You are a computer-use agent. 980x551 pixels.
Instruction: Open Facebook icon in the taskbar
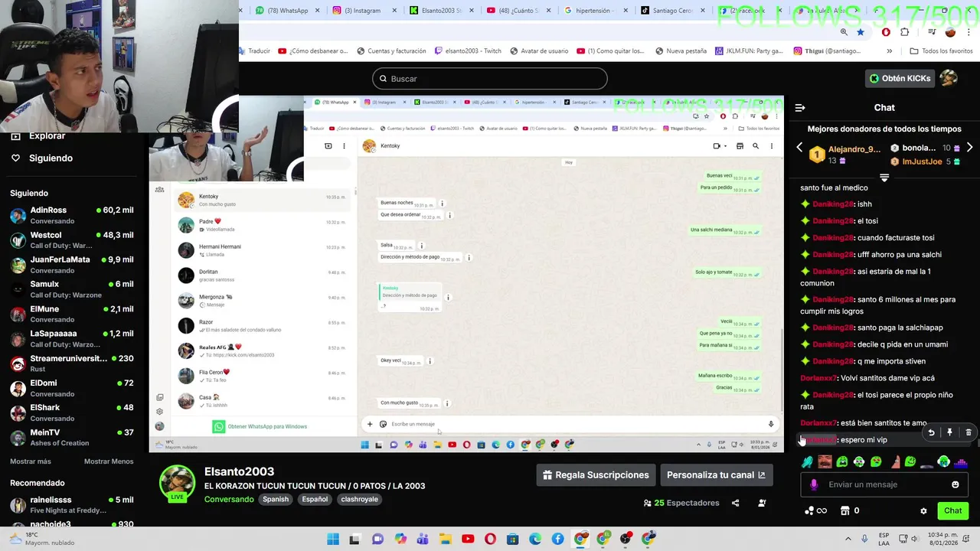pos(558,539)
